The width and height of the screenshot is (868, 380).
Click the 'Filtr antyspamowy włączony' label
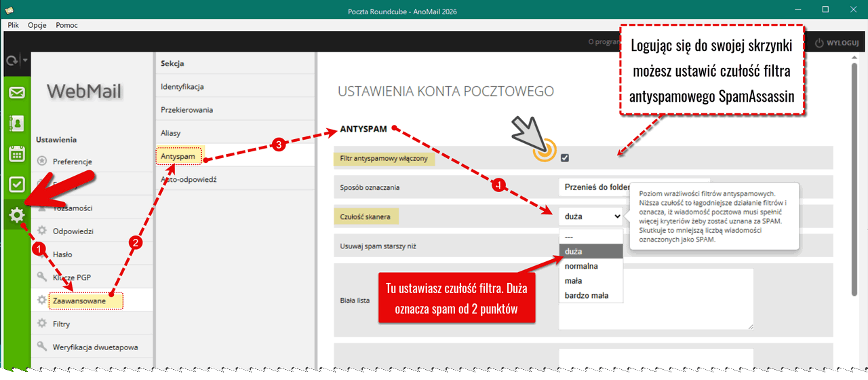click(384, 158)
